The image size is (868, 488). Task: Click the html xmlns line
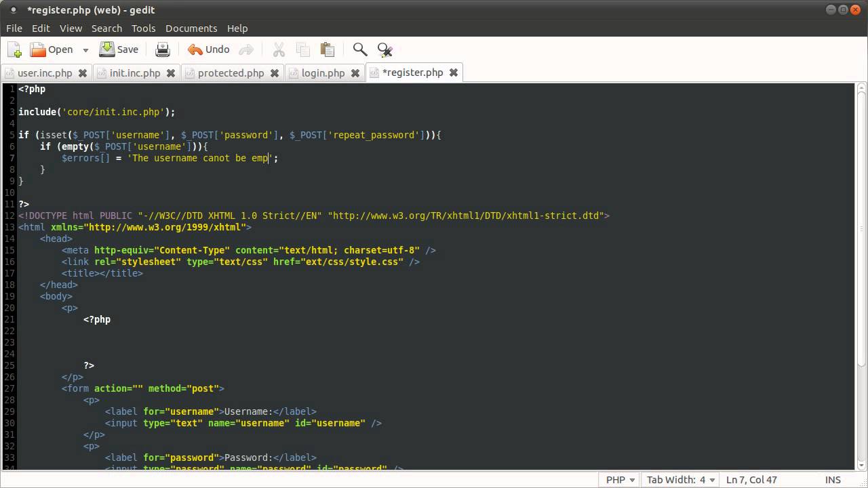pyautogui.click(x=135, y=227)
